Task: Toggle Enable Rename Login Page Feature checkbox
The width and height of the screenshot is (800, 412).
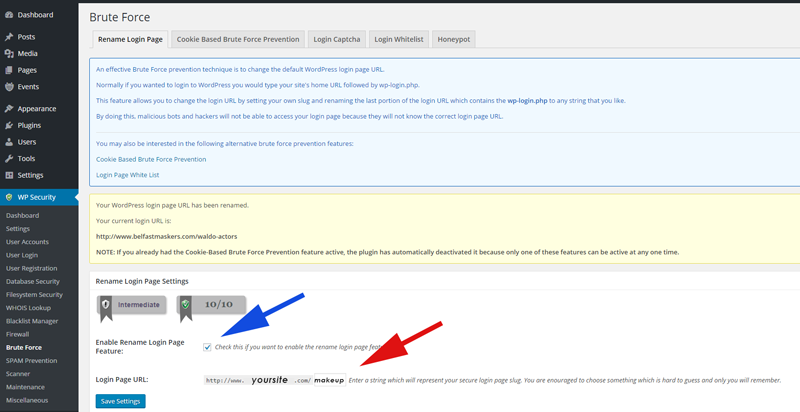Action: tap(207, 347)
